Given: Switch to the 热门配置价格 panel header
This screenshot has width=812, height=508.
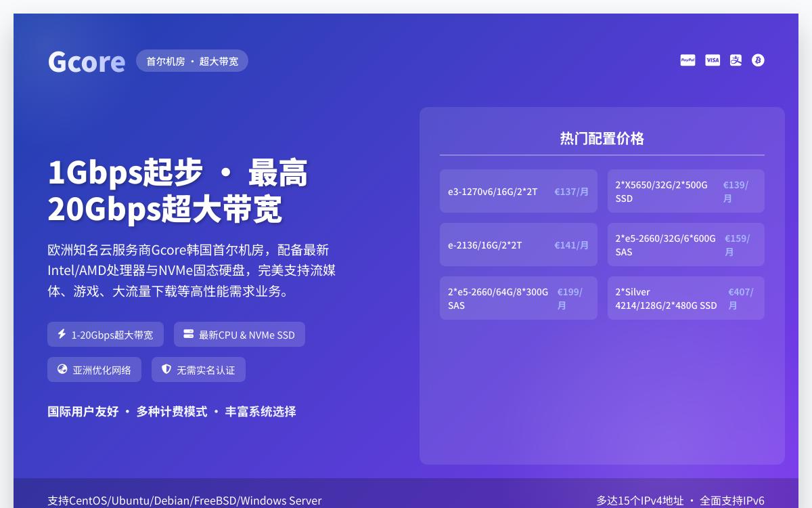Looking at the screenshot, I should coord(602,138).
